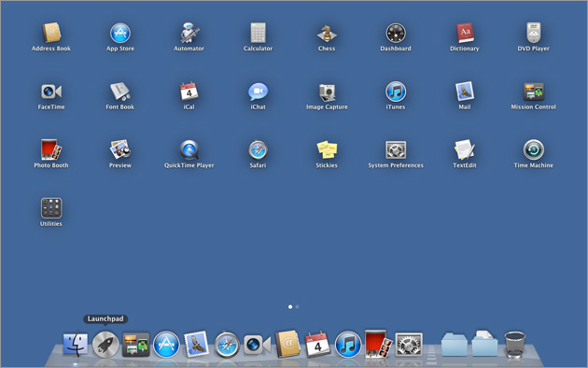This screenshot has height=368, width=588.
Task: Launch DVD Player
Action: pos(534,33)
